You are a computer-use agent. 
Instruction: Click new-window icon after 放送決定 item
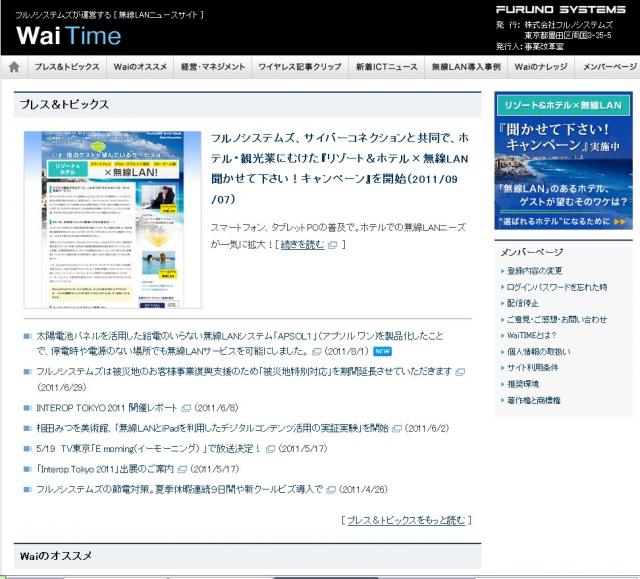pyautogui.click(x=270, y=449)
